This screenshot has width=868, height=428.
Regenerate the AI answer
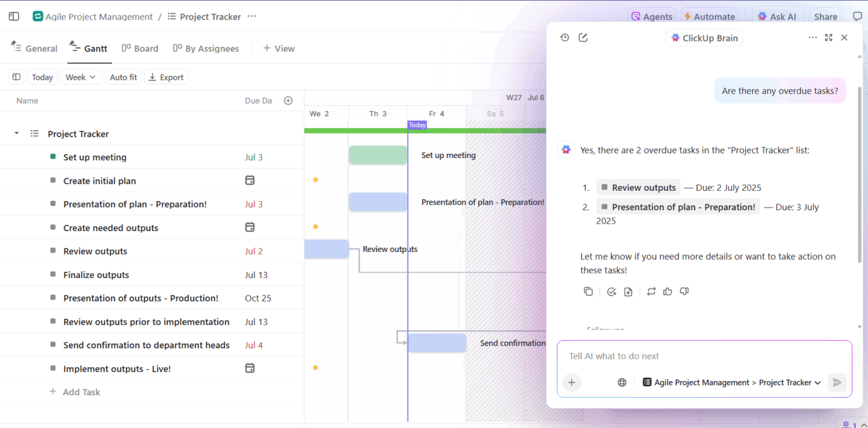coord(651,291)
